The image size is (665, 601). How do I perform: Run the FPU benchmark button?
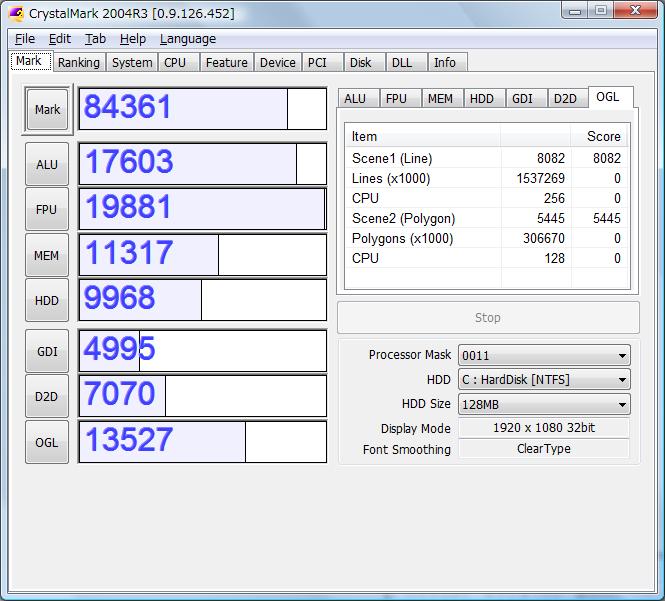[x=47, y=210]
